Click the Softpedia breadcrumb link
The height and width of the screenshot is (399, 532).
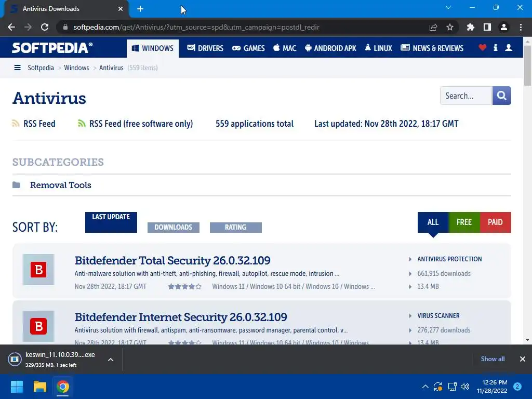click(x=41, y=68)
